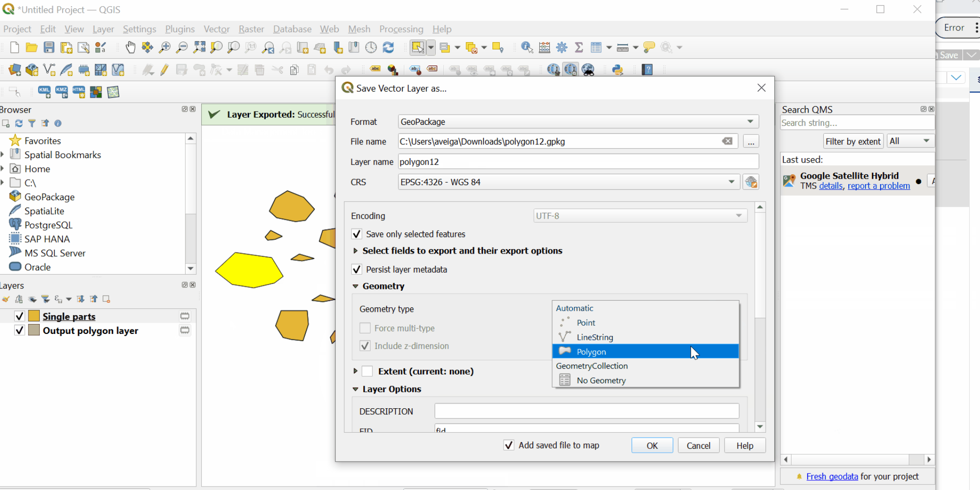Click the Layer name input field
The image size is (980, 490).
tap(579, 162)
